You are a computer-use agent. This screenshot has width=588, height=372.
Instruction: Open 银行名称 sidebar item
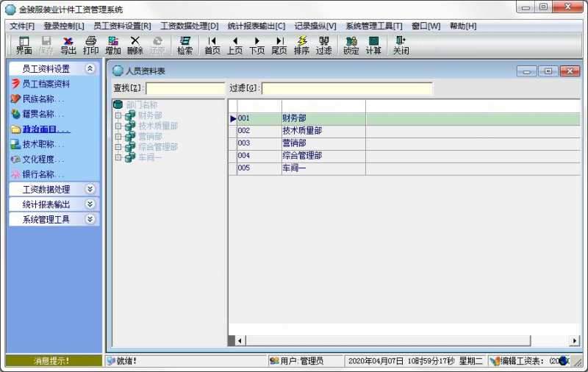coord(43,174)
